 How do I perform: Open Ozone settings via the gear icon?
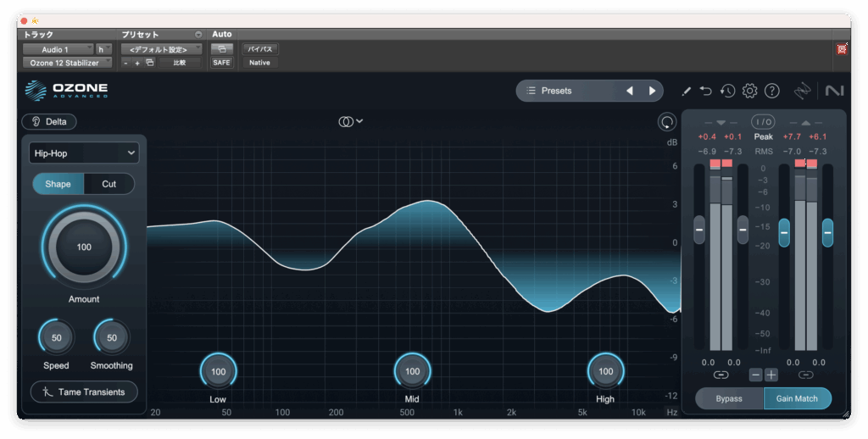pos(749,91)
